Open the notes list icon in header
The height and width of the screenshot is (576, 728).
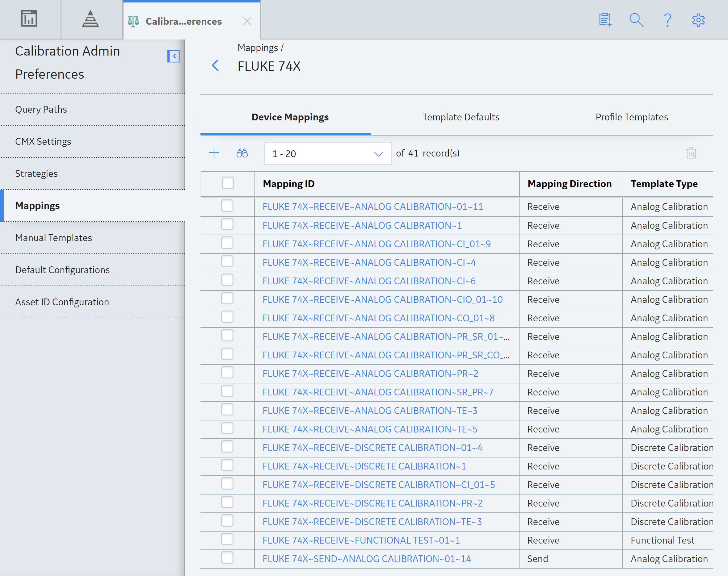606,20
